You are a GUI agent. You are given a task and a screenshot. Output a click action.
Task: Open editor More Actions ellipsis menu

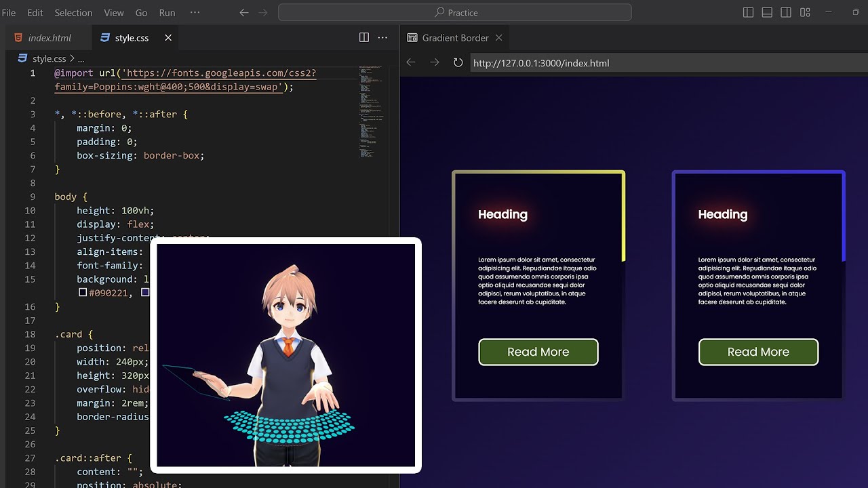point(382,38)
